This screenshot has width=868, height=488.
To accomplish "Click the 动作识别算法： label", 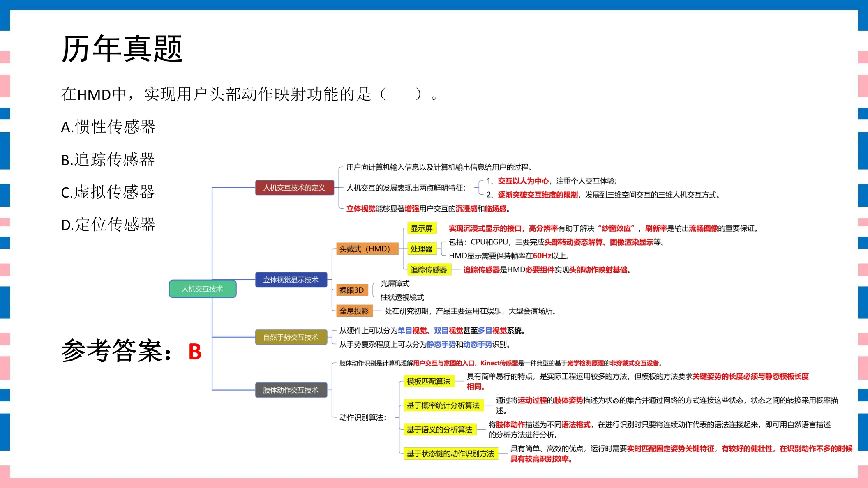I will point(363,417).
